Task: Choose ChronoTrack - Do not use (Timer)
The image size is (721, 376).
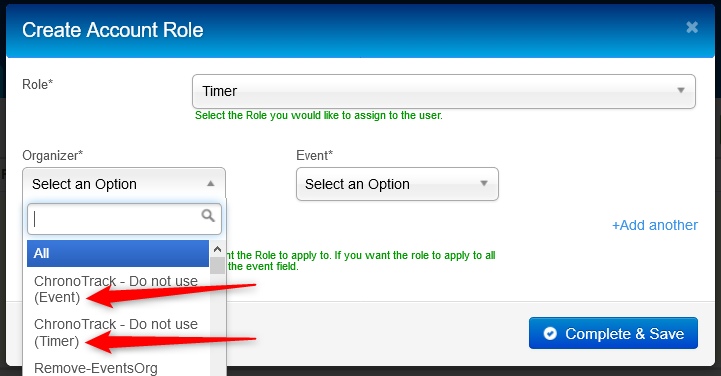Action: click(x=118, y=333)
